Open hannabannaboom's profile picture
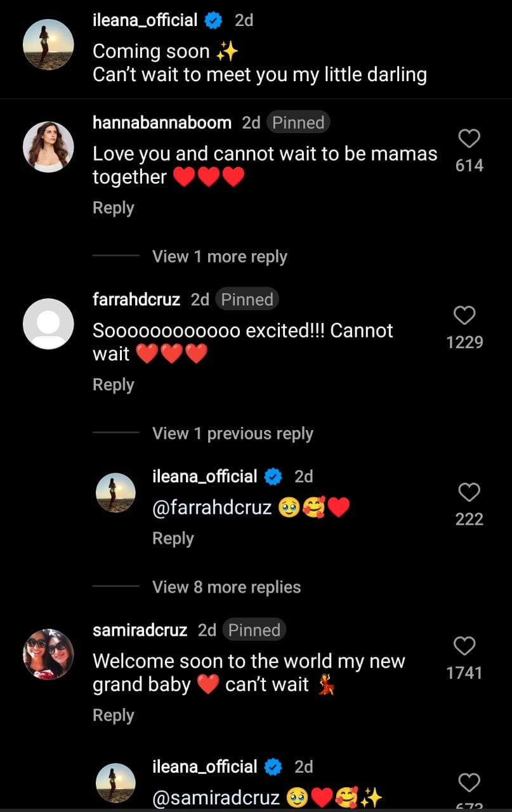 (x=48, y=147)
